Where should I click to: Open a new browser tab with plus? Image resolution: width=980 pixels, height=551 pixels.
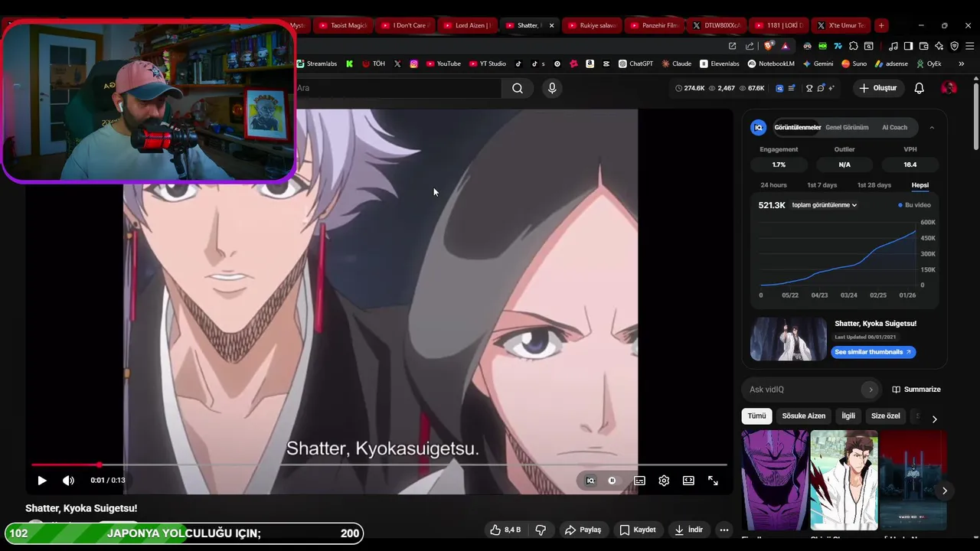(x=881, y=25)
